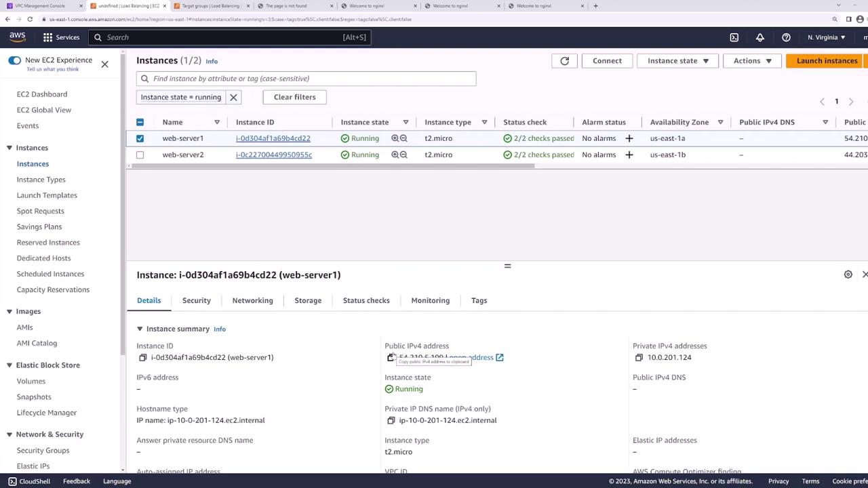Click the Launch instances button
Viewport: 868px width, 488px height.
[827, 61]
